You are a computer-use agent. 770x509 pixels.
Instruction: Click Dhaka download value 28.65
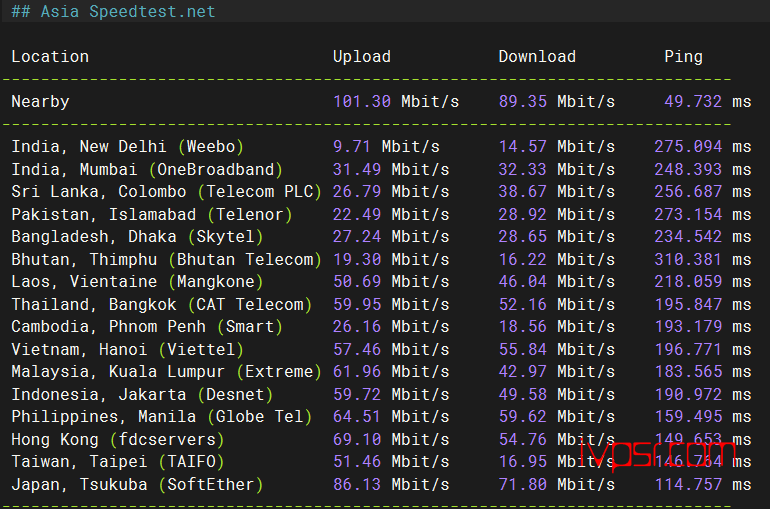pos(522,237)
